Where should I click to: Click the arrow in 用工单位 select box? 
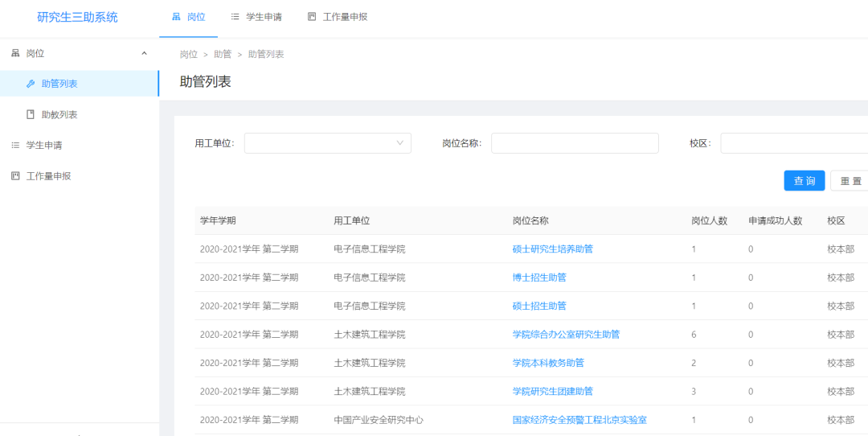[400, 143]
